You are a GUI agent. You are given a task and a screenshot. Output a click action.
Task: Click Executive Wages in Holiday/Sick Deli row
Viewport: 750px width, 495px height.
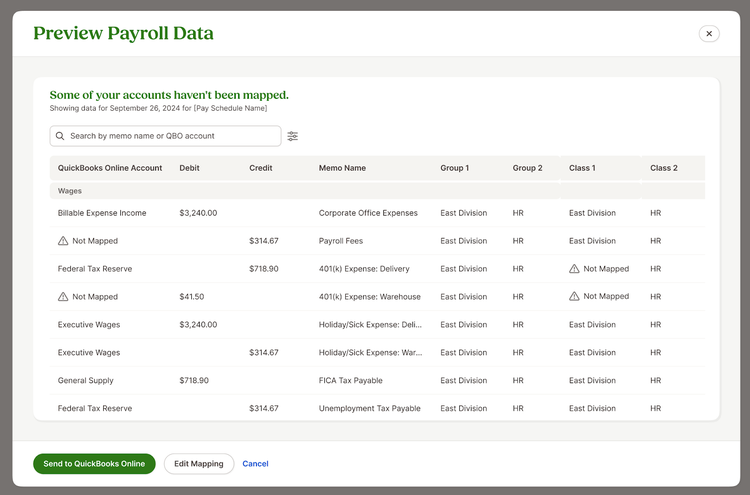pos(89,324)
